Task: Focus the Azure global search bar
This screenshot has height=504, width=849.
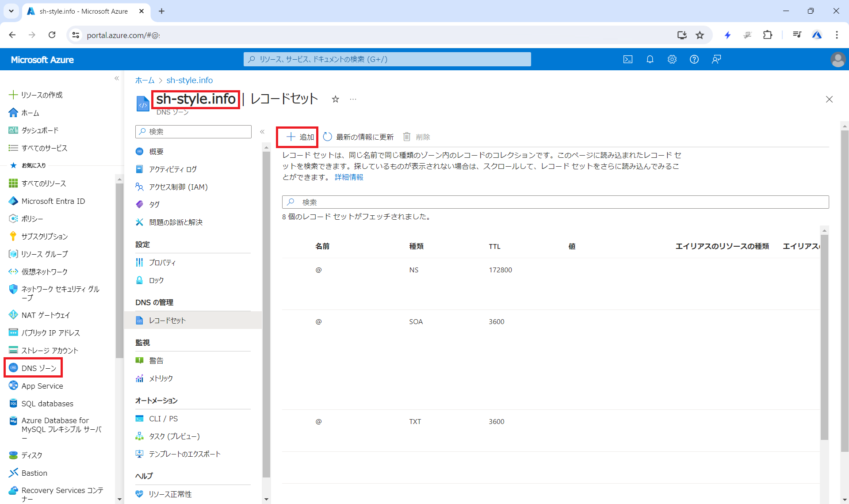Action: 387,59
